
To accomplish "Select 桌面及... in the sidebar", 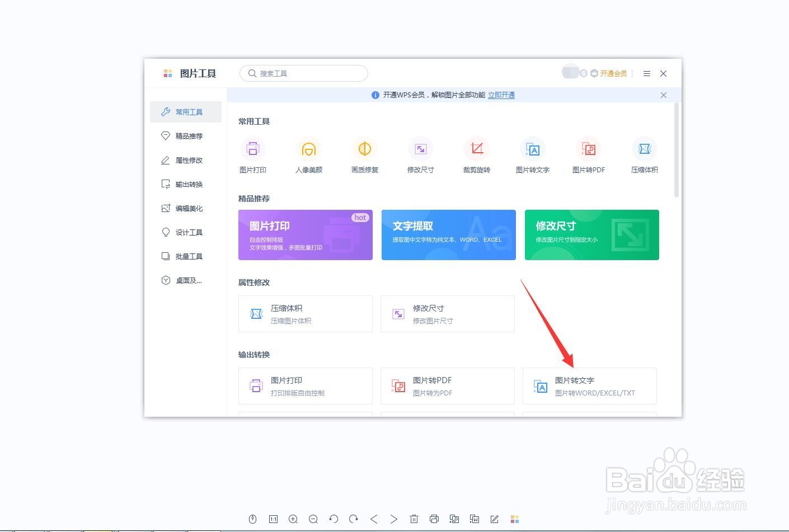I will pos(186,280).
